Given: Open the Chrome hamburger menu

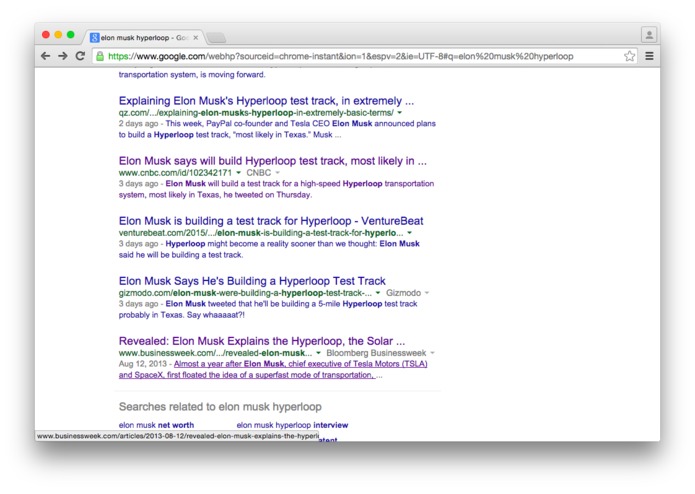Looking at the screenshot, I should pyautogui.click(x=649, y=56).
